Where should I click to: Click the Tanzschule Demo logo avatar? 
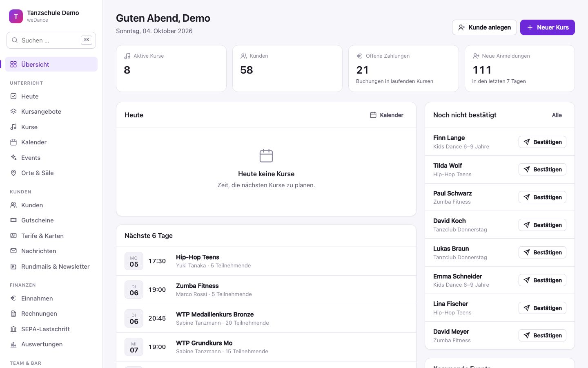(16, 16)
